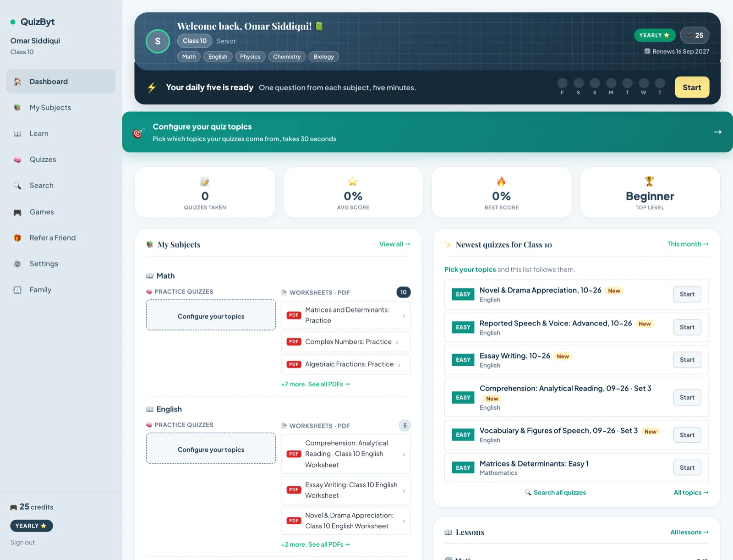
Task: Open the This month link
Action: coord(688,244)
